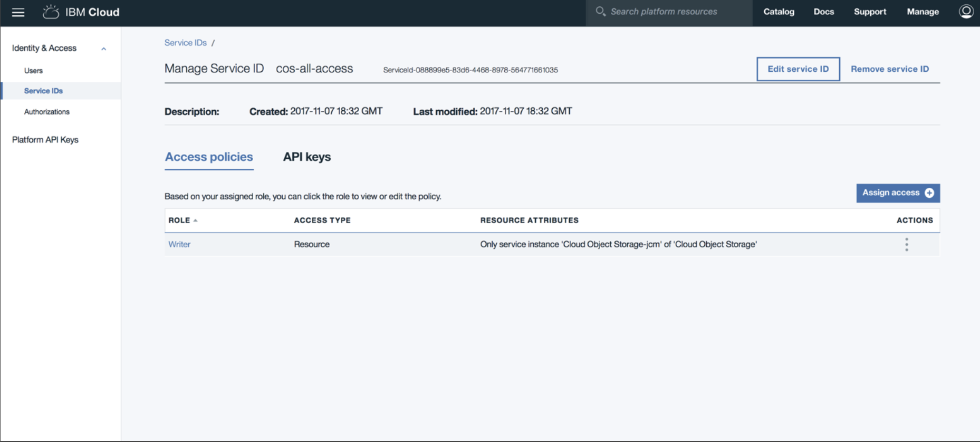
Task: Click the 'Based on your assigned role' help text
Action: coord(303,197)
